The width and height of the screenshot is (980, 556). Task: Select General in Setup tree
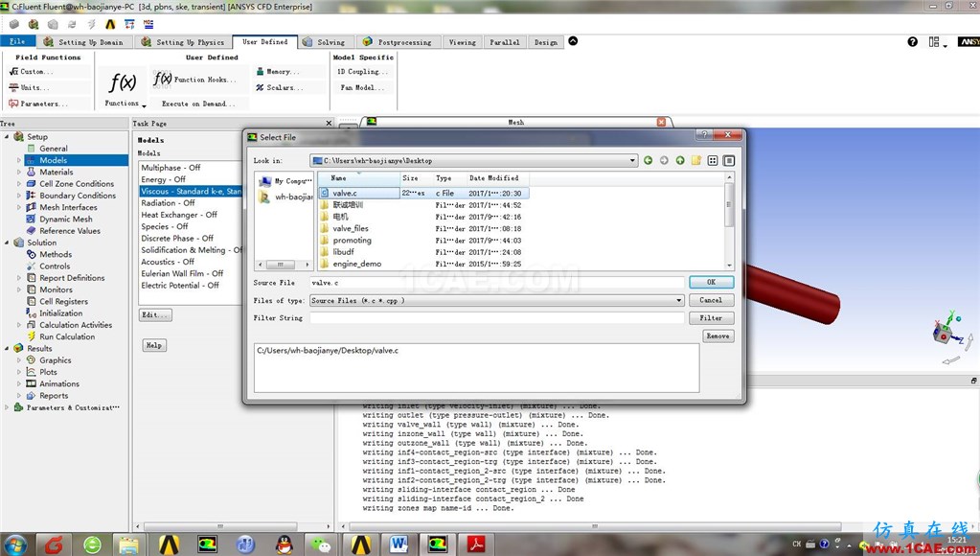(53, 149)
